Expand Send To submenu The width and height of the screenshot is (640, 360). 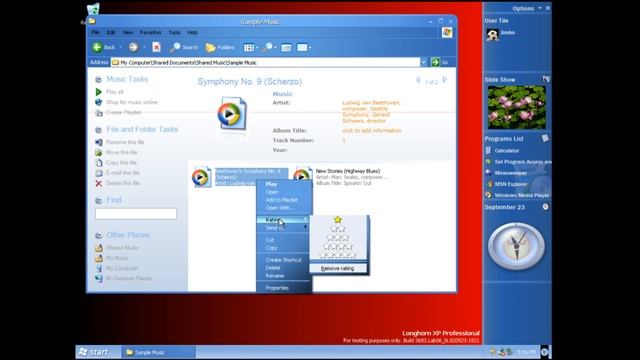(284, 228)
